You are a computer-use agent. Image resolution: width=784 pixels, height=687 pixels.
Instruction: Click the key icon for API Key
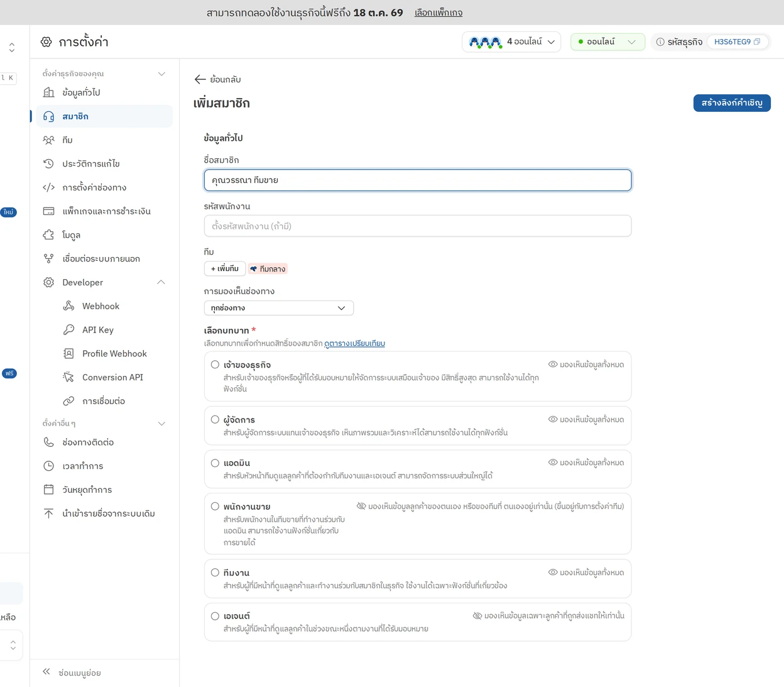(68, 330)
